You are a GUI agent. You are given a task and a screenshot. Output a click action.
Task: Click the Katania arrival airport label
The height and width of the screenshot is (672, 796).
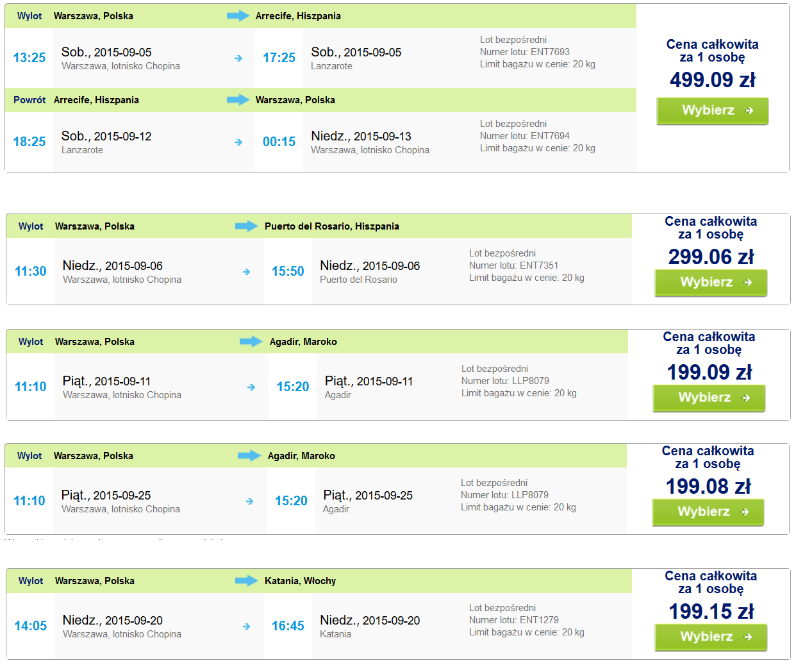coord(335,634)
